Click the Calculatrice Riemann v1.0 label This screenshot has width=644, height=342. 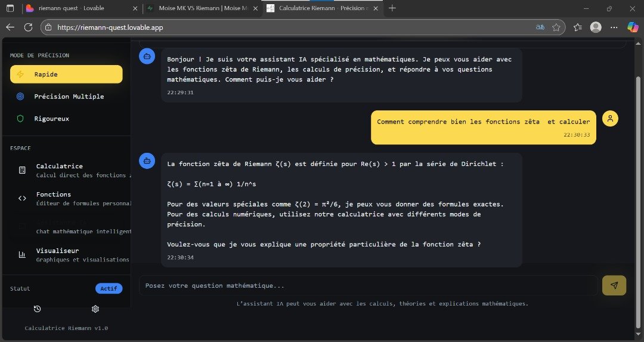tap(66, 328)
